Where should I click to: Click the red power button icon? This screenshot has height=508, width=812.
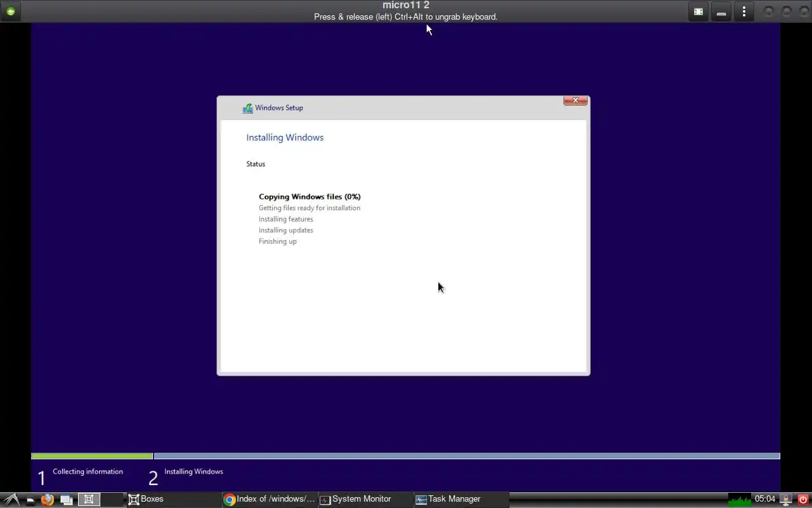point(802,500)
